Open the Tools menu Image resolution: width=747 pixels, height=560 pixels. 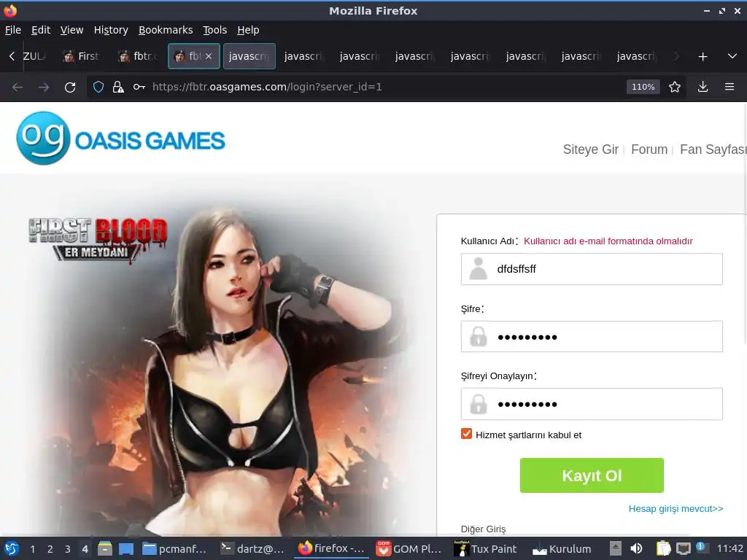[215, 30]
